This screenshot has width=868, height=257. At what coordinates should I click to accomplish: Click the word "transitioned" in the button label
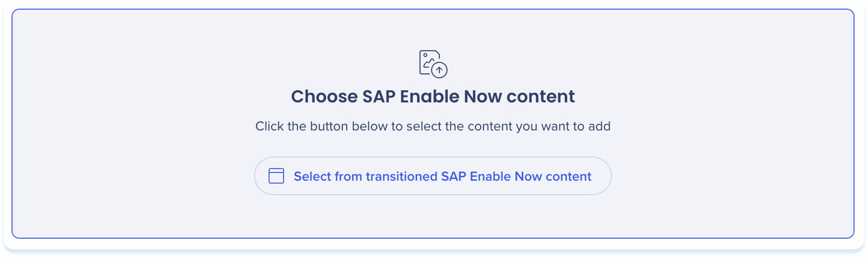click(x=401, y=177)
